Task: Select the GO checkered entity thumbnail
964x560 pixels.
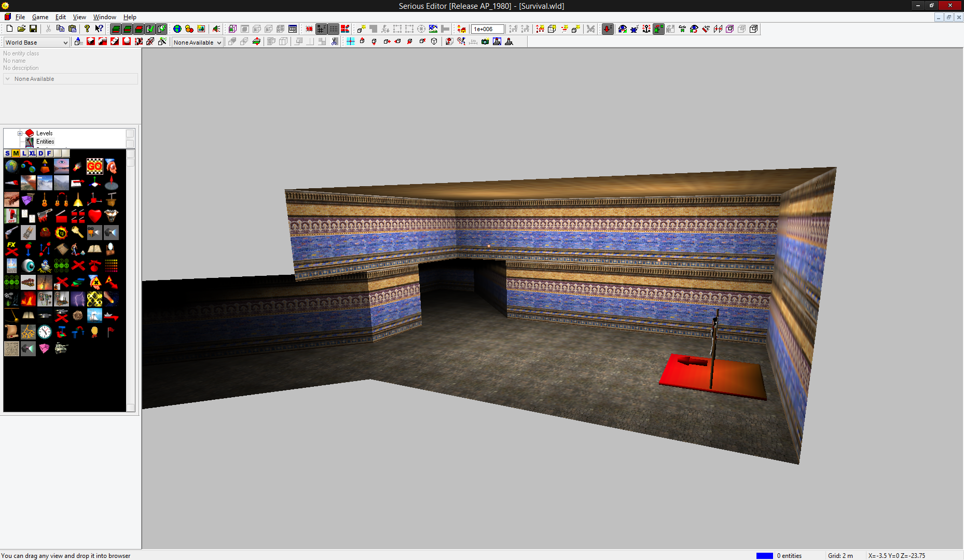Action: click(x=94, y=166)
